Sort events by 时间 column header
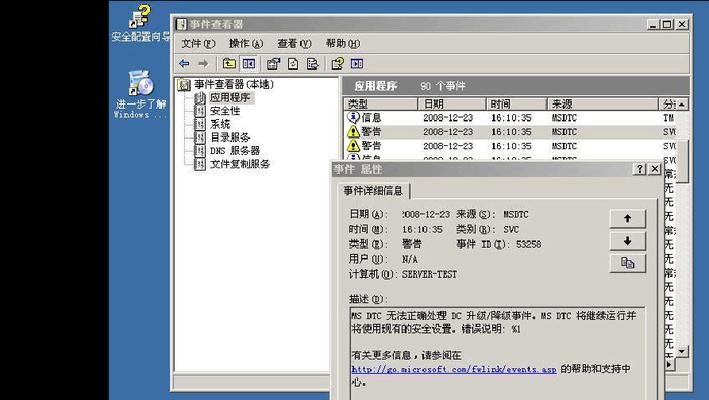Image resolution: width=709 pixels, height=400 pixels. point(517,104)
